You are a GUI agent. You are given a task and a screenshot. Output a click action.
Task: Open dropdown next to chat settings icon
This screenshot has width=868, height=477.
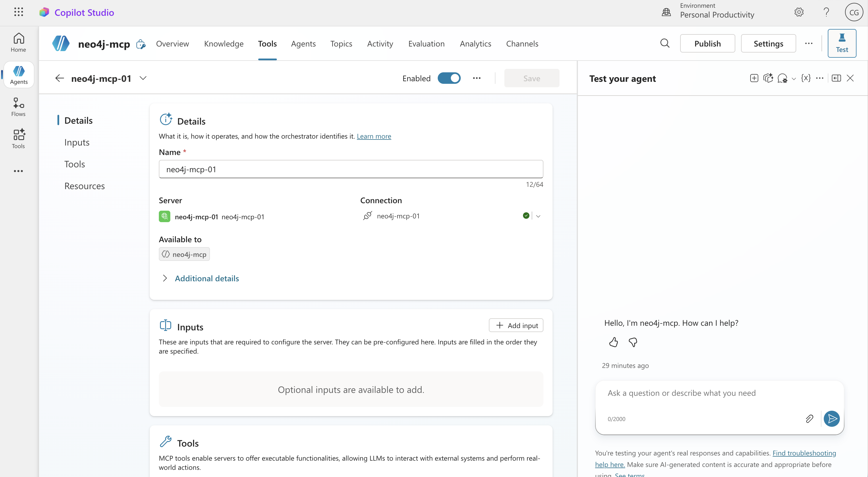point(794,79)
